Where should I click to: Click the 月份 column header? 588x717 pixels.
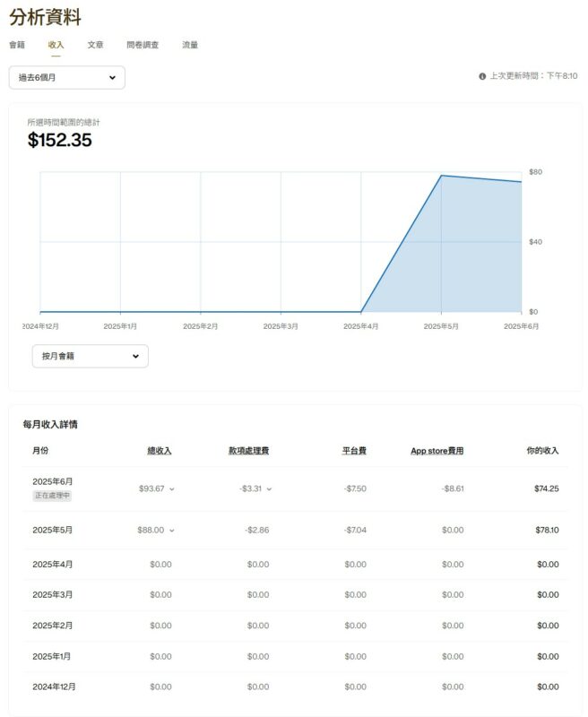tap(40, 451)
